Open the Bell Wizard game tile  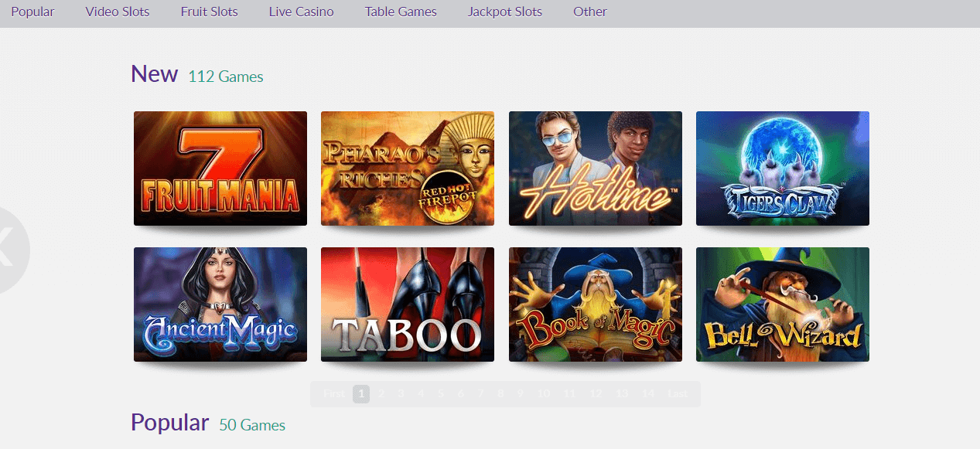click(783, 304)
